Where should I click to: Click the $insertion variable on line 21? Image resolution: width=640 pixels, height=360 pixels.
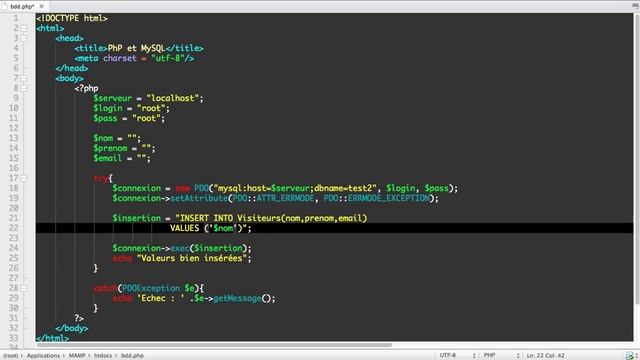[x=137, y=218]
